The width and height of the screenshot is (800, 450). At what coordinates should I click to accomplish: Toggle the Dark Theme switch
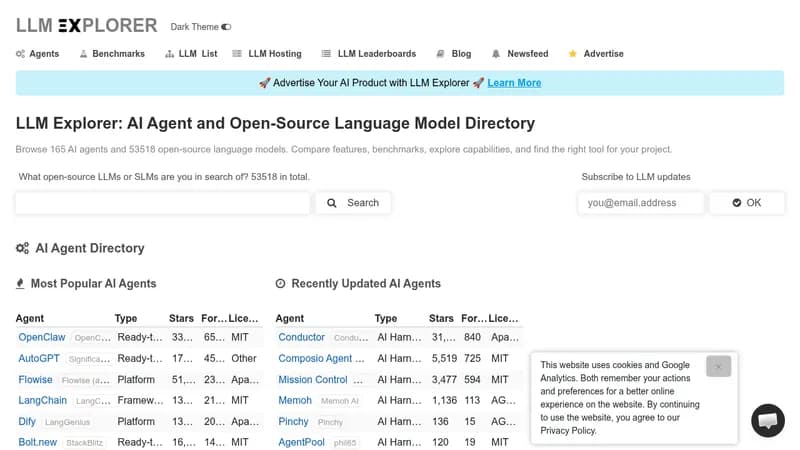coord(226,27)
